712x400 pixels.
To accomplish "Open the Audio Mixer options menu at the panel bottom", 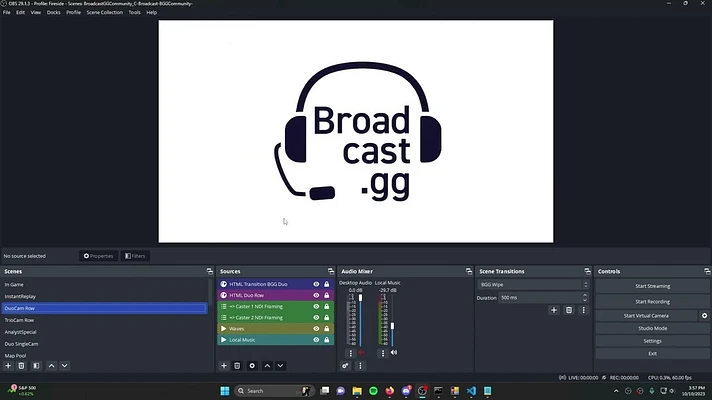I will (360, 365).
